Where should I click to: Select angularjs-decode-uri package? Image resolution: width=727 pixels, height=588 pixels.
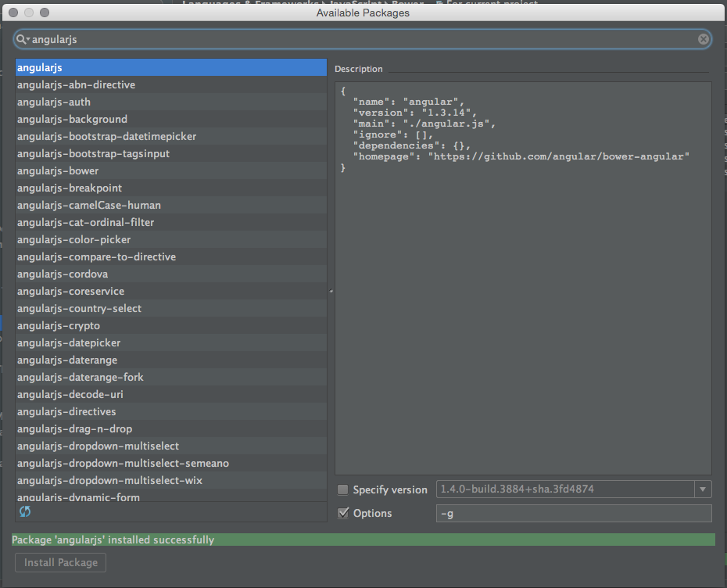tap(171, 394)
